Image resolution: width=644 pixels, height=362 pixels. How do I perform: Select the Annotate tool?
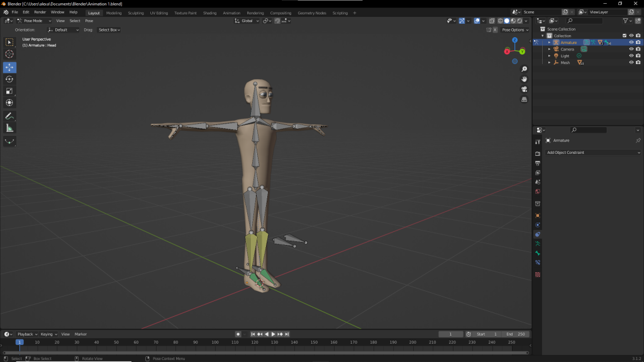(9, 116)
